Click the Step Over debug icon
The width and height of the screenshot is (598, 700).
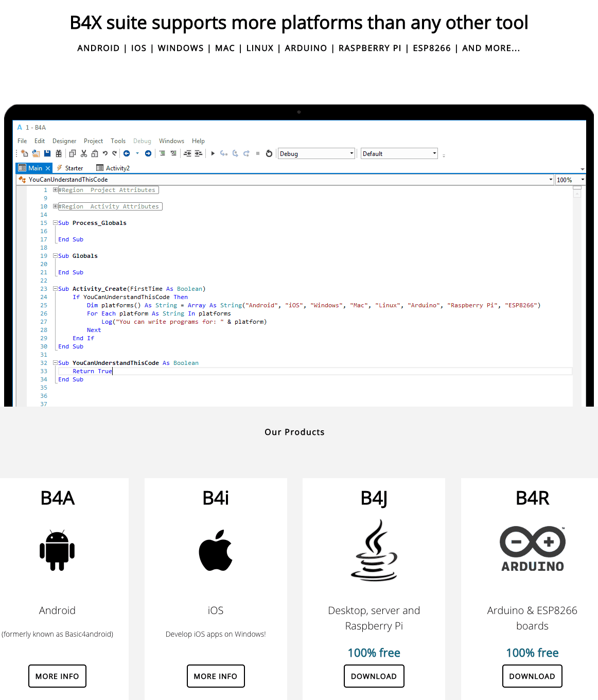point(235,153)
